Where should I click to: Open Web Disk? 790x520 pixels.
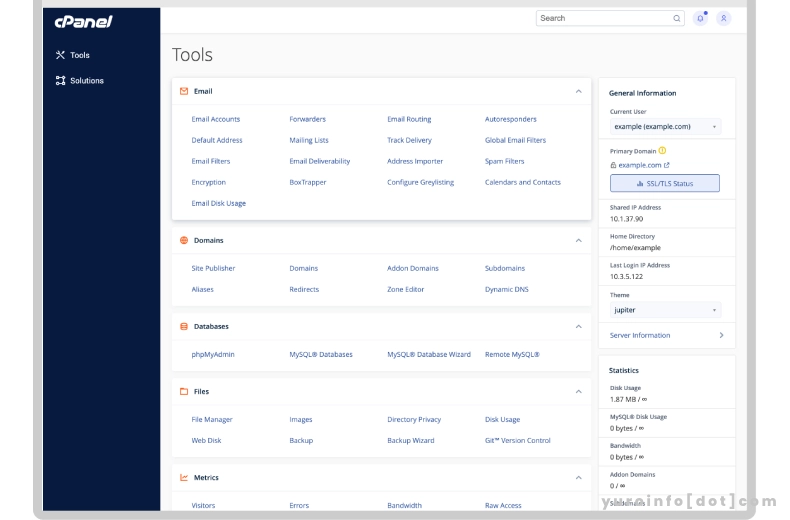(206, 440)
